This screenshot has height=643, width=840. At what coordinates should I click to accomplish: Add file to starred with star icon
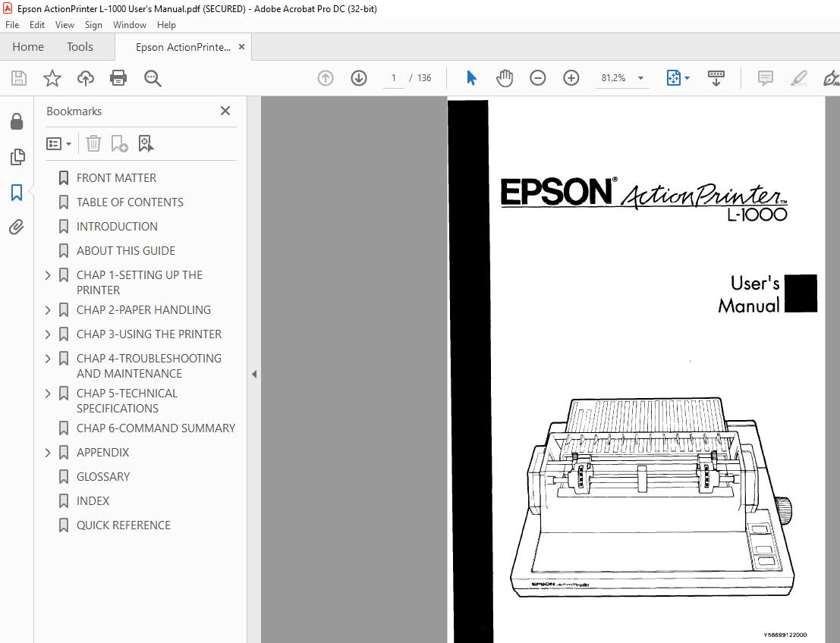[52, 78]
